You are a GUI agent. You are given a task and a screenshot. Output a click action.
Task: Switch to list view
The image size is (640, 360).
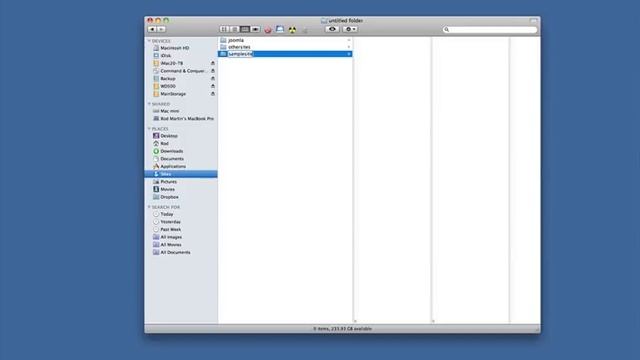point(235,29)
